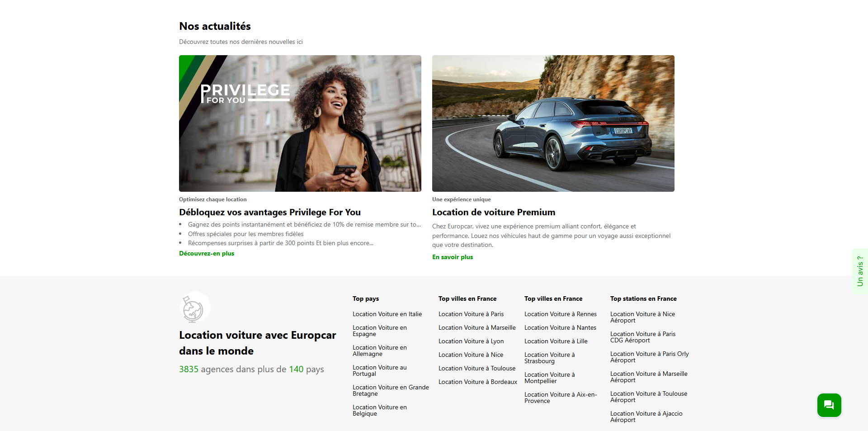
Task: Open city link Location Voiture à Toulouse
Action: click(477, 368)
